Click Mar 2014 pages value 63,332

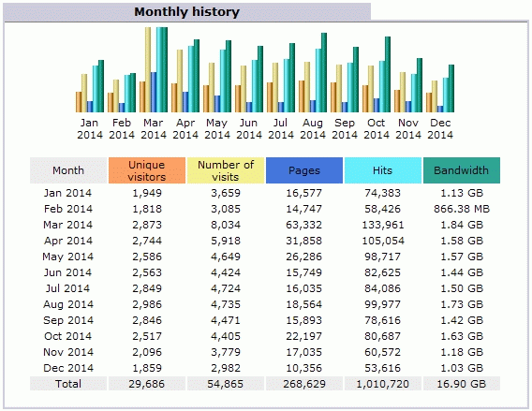(x=304, y=225)
